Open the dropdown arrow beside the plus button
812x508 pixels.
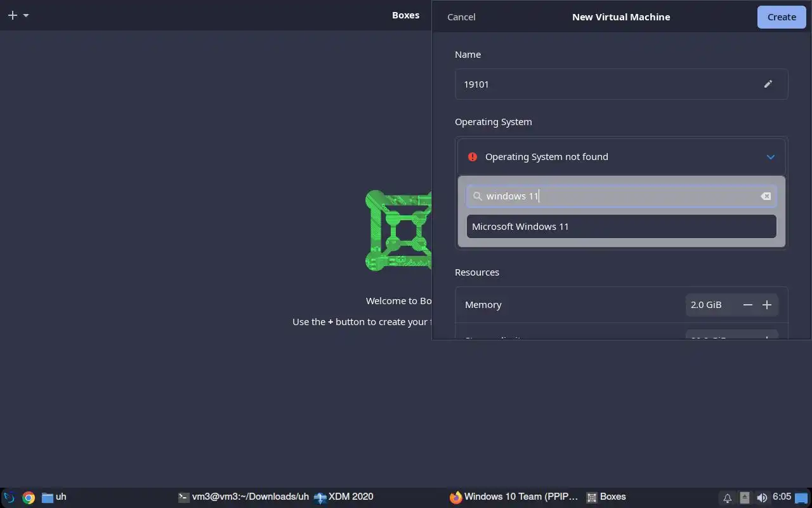click(26, 15)
